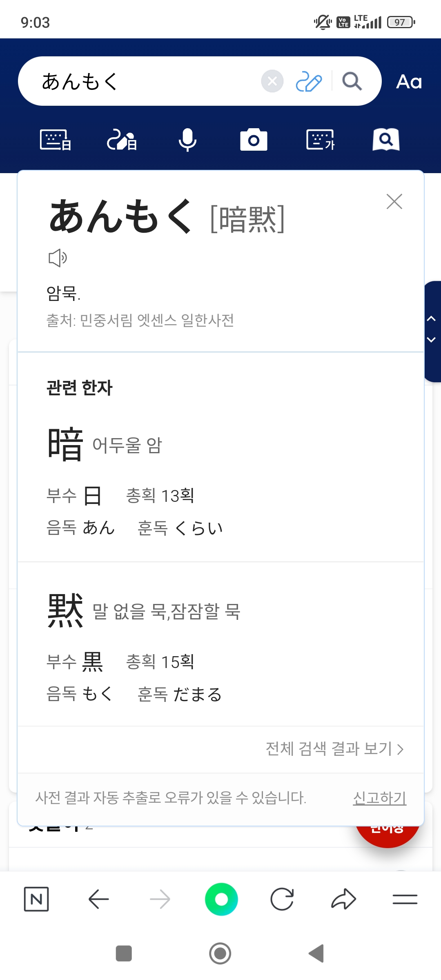Open the dictionary lookup book icon

386,140
